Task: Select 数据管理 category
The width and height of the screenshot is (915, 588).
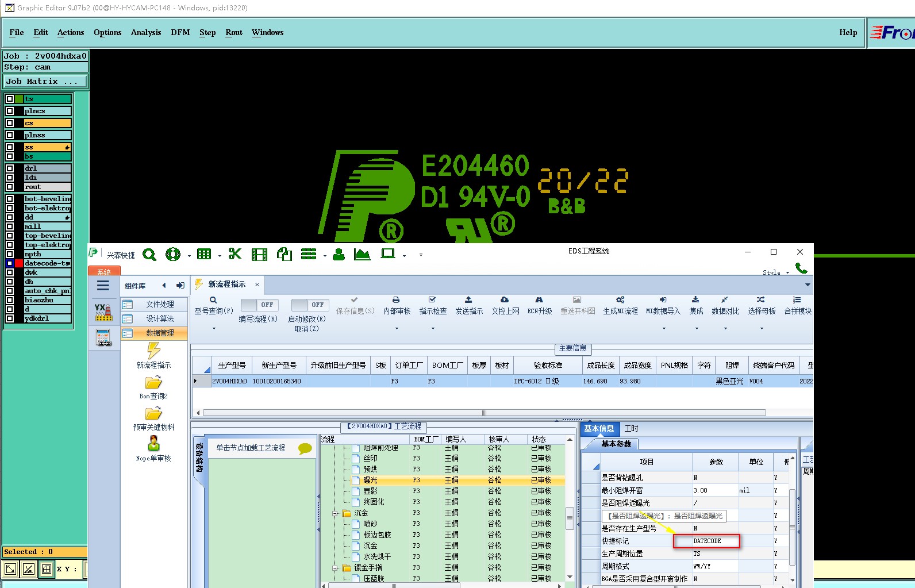Action: pyautogui.click(x=154, y=333)
